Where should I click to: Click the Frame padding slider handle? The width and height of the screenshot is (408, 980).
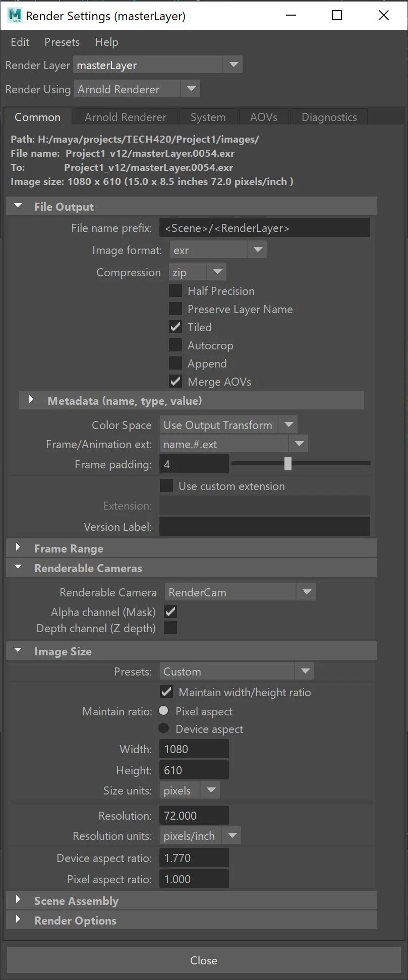(288, 464)
